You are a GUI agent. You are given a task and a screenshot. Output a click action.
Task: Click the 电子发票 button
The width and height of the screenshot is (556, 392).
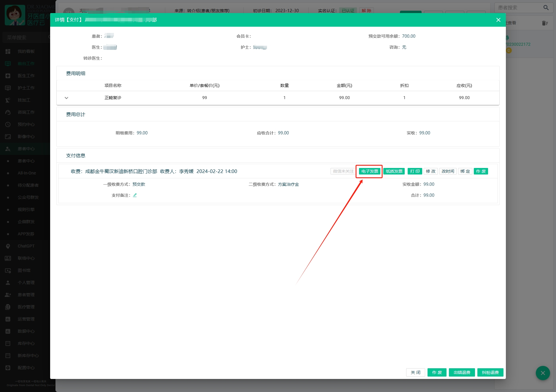coord(369,171)
